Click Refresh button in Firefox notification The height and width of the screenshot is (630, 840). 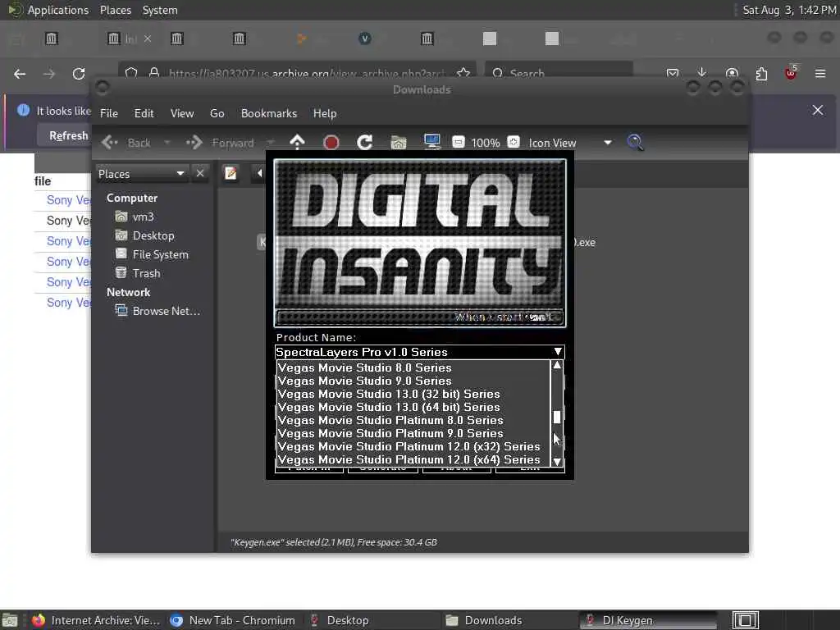coord(68,135)
